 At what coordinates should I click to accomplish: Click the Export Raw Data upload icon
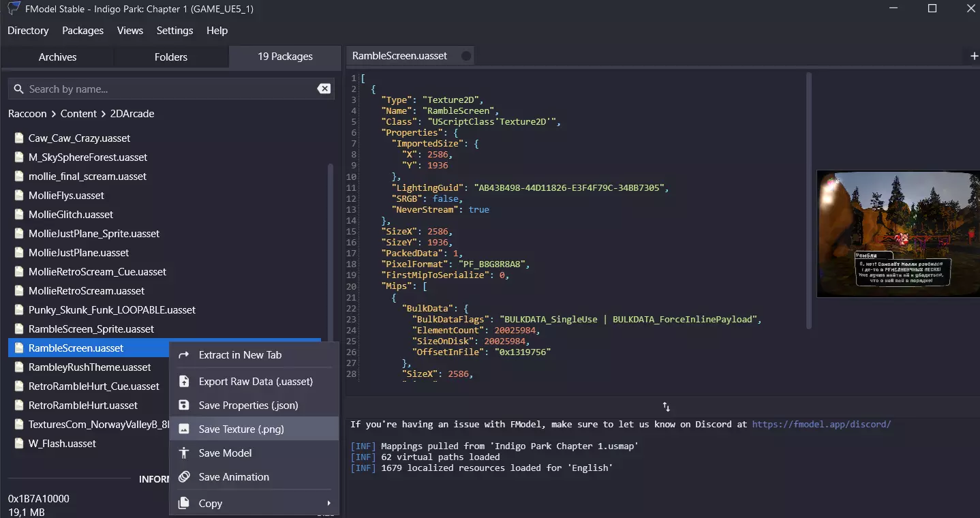point(183,382)
